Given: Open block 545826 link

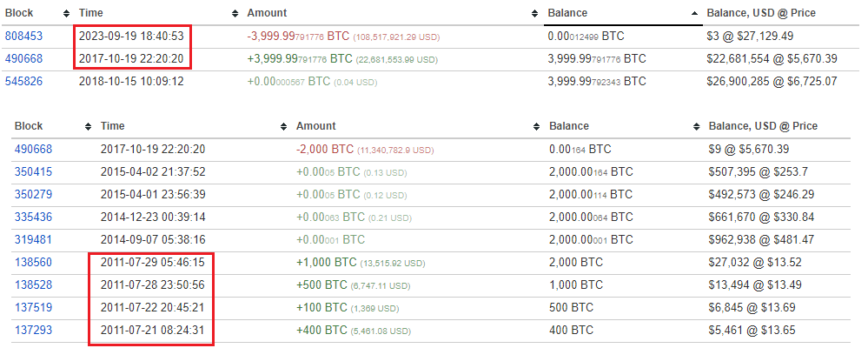Looking at the screenshot, I should 23,81.
